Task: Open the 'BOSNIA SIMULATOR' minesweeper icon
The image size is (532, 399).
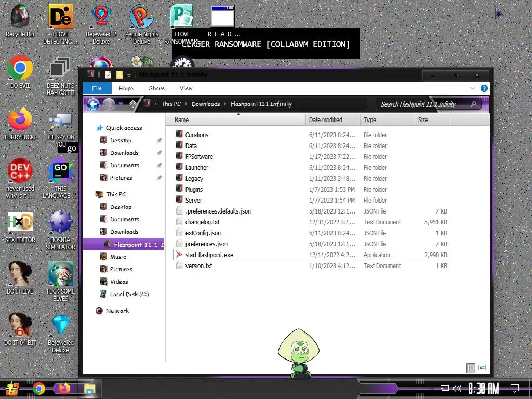Action: point(60,230)
